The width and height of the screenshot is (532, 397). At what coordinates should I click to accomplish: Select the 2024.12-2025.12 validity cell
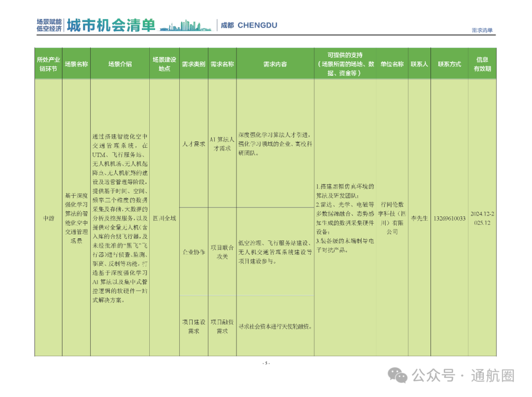(482, 218)
